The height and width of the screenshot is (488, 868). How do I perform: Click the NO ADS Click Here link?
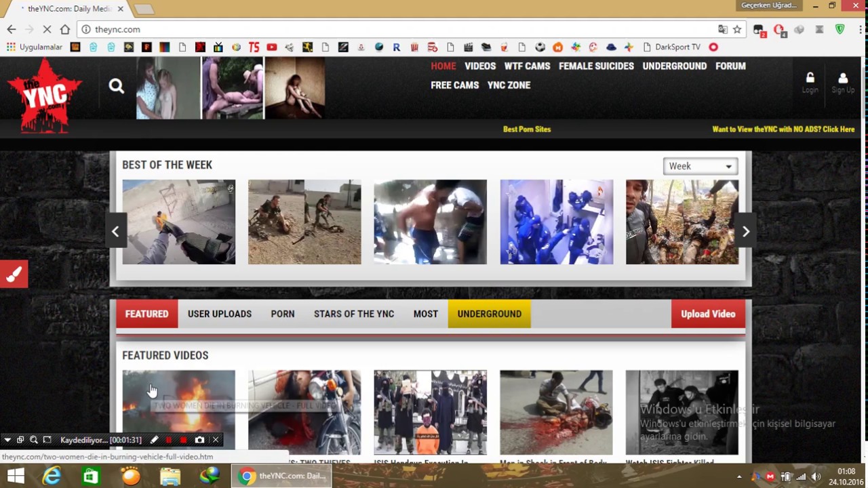tap(783, 129)
